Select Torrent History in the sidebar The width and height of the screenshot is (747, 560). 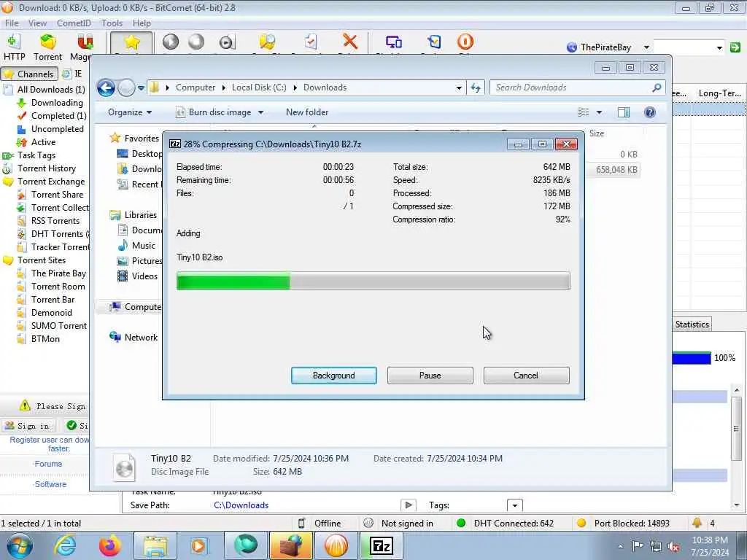46,168
